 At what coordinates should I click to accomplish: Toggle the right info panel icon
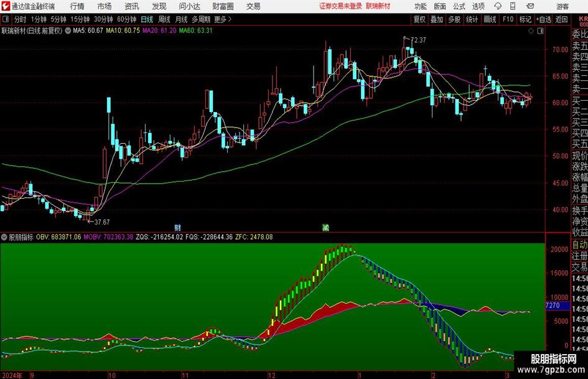[x=540, y=31]
